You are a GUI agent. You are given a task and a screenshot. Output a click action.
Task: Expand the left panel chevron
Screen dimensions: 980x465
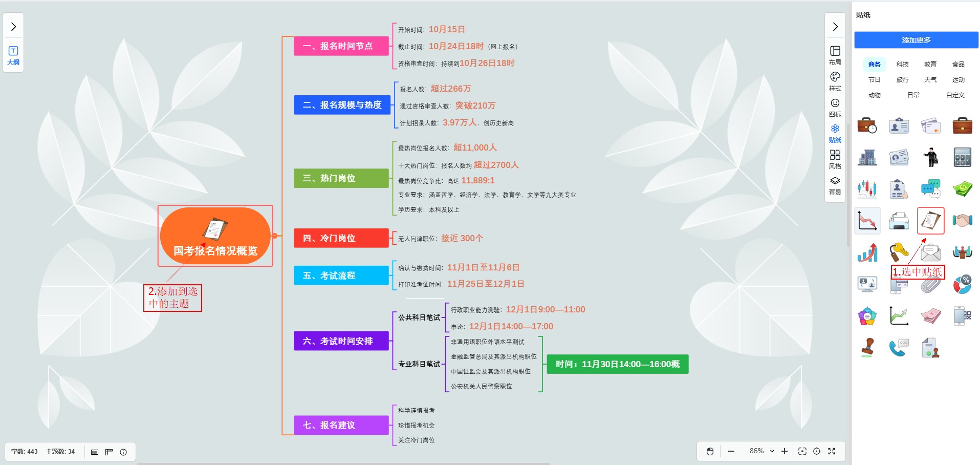(x=13, y=27)
